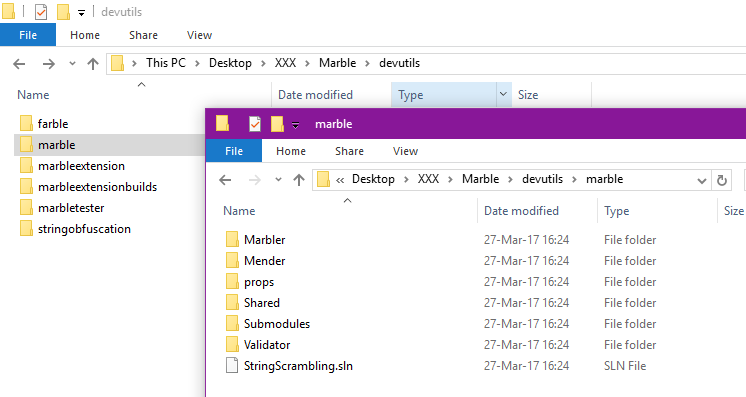Expand the hidden path chevrons in marble address bar
746x397 pixels.
coord(340,180)
